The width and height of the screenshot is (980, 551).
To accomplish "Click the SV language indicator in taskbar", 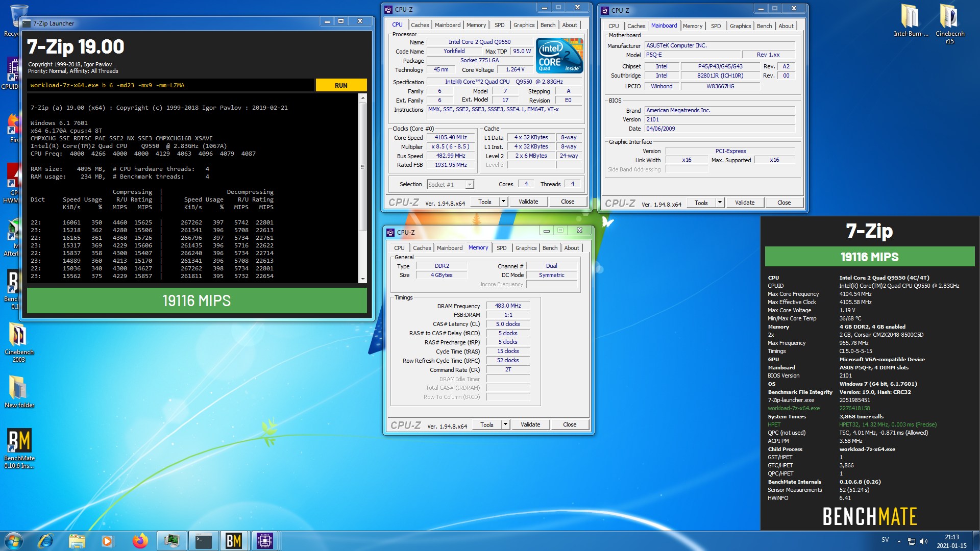I will coord(885,540).
